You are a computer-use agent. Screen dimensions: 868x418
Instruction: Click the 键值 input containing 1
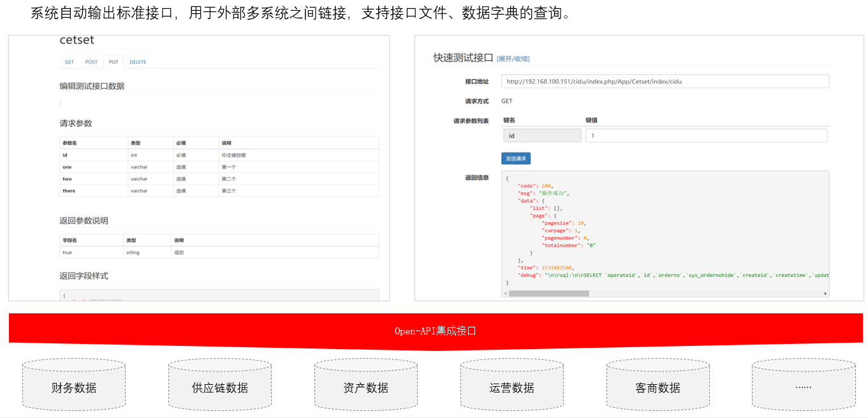point(706,135)
